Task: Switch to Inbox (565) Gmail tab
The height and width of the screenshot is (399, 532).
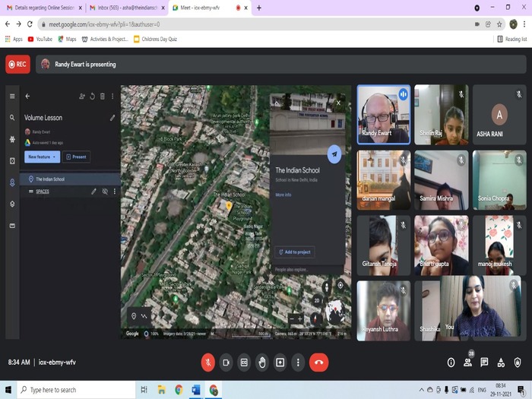Action: click(127, 8)
